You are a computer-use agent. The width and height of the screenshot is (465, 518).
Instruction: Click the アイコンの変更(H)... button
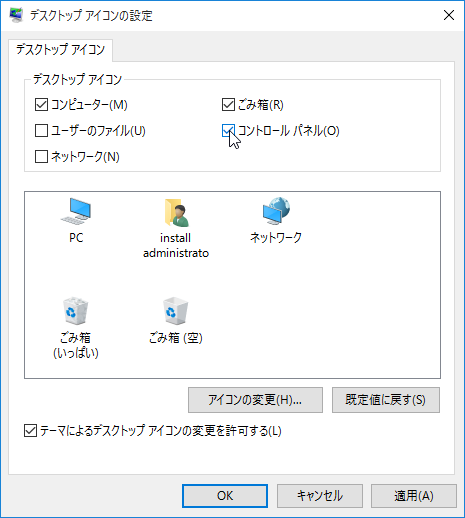[x=255, y=400]
